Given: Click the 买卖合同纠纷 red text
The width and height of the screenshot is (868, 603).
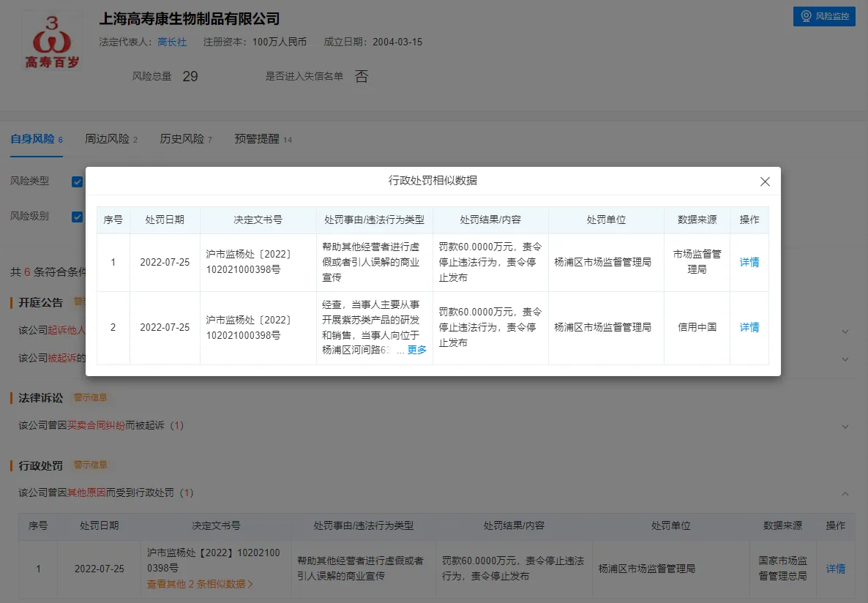Looking at the screenshot, I should [96, 426].
